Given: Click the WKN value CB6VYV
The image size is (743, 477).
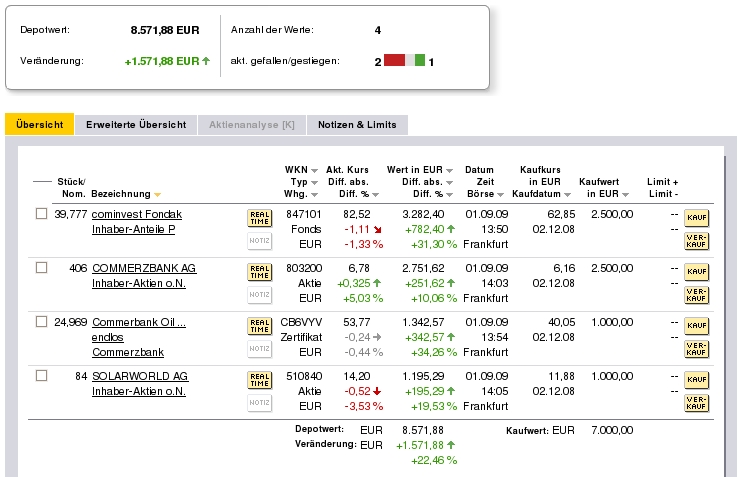Looking at the screenshot, I should tap(301, 322).
